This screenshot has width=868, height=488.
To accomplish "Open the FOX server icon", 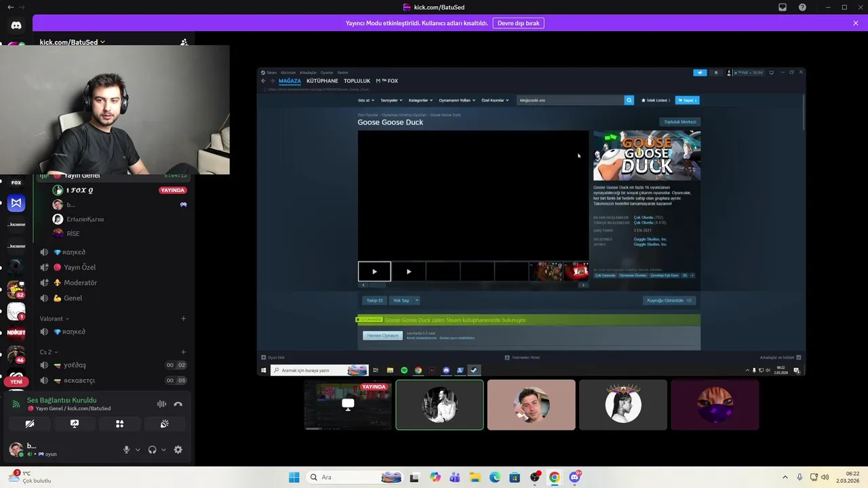I will [16, 182].
